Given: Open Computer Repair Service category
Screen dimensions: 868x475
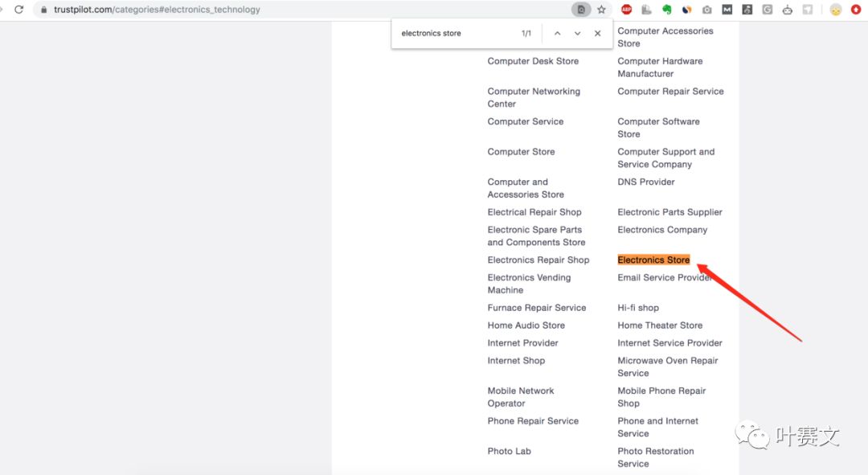Looking at the screenshot, I should click(x=670, y=92).
